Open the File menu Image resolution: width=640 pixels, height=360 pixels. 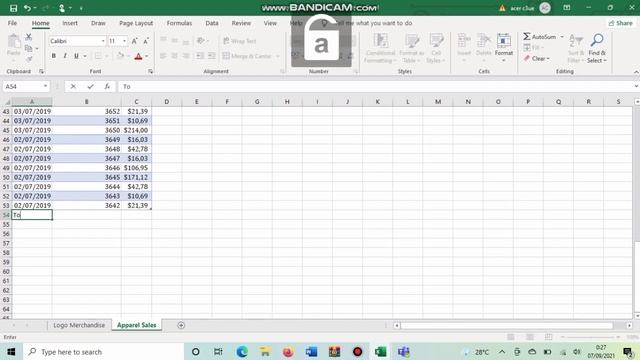13,23
